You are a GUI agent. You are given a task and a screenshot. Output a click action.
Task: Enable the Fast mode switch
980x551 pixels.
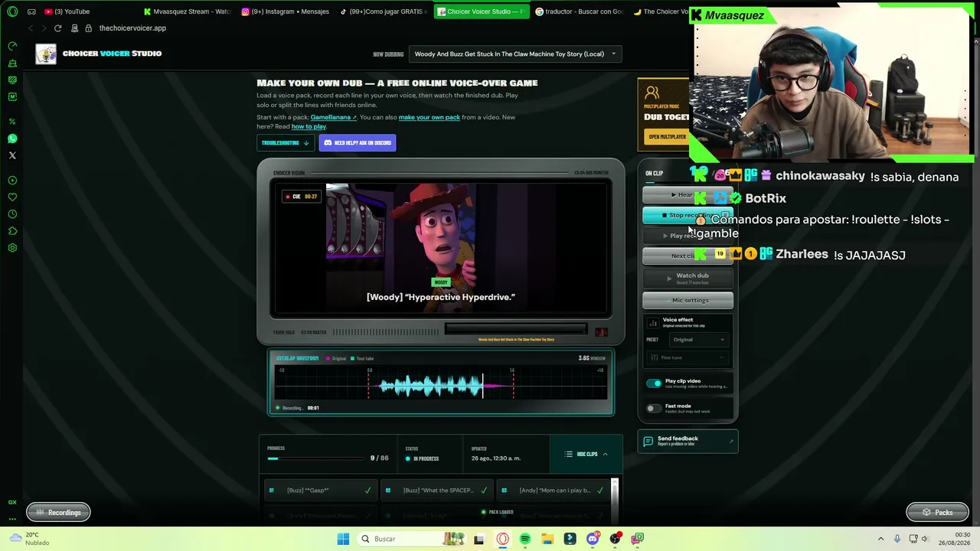click(x=653, y=409)
